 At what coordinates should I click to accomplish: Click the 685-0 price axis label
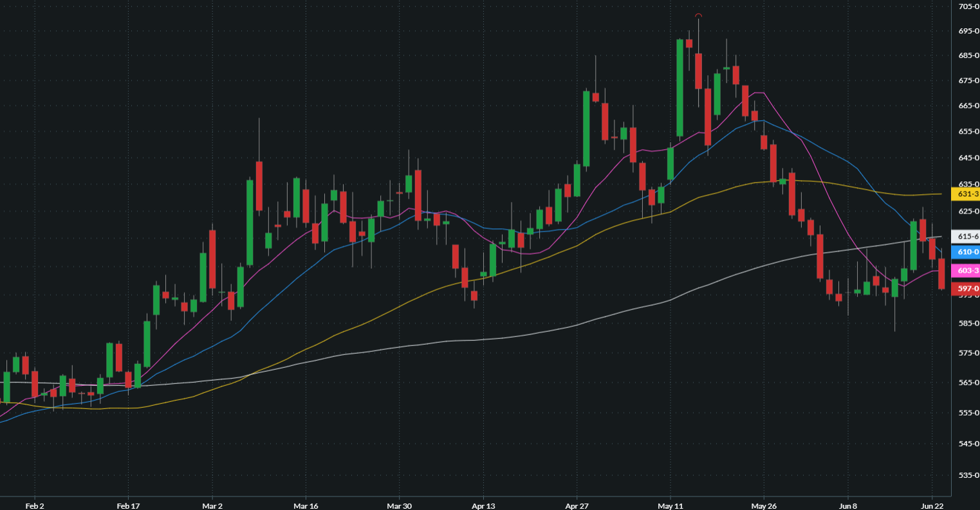click(x=968, y=56)
